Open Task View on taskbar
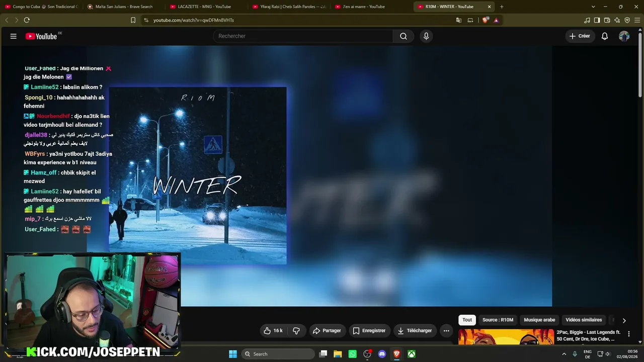This screenshot has width=644, height=362. click(324, 354)
